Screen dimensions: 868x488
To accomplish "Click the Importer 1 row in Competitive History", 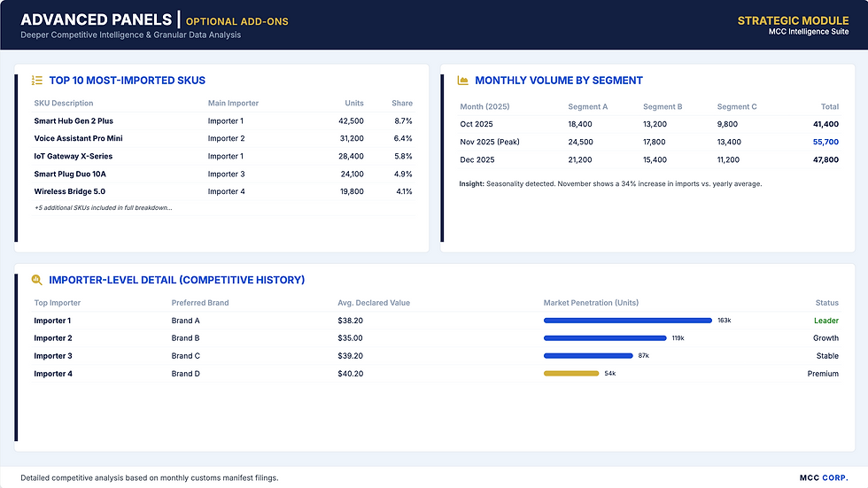I will coord(436,321).
